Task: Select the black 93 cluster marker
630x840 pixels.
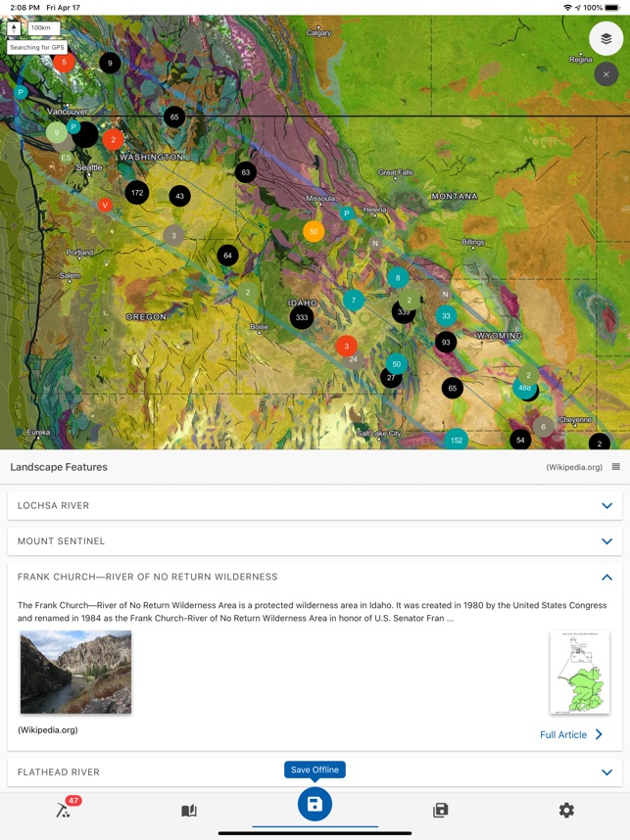Action: click(x=446, y=342)
